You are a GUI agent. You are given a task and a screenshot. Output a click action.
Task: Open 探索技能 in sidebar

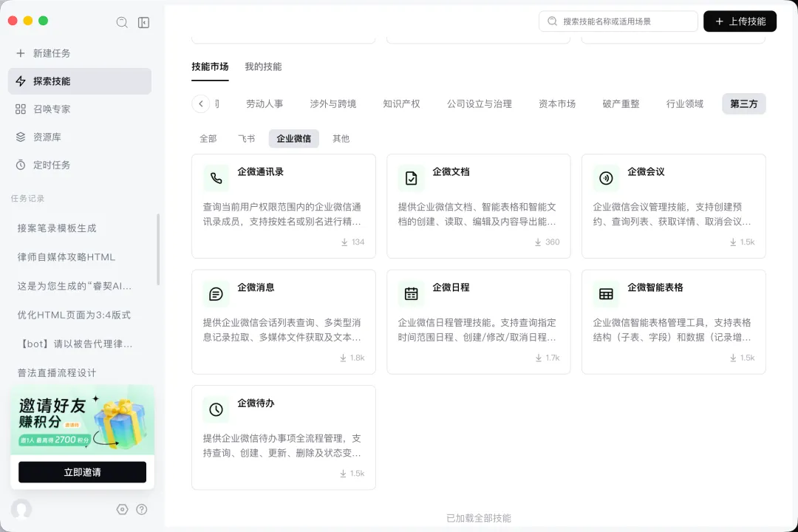pos(80,81)
